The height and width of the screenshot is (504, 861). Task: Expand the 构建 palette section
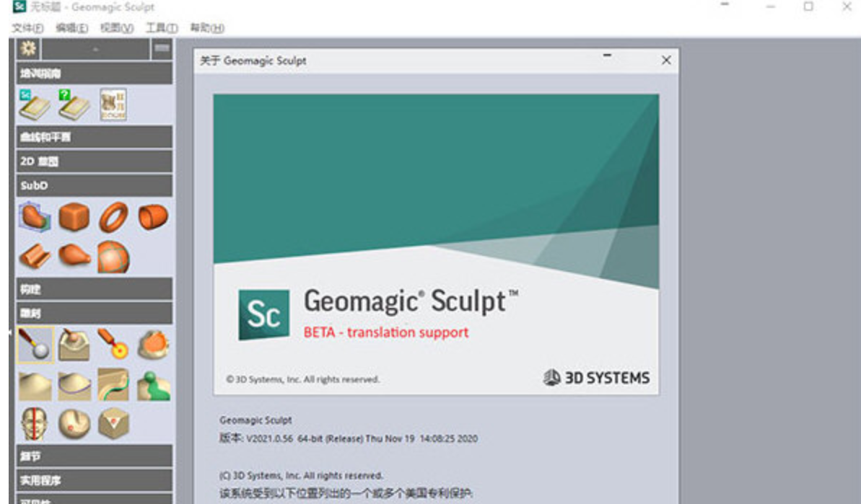tap(94, 289)
